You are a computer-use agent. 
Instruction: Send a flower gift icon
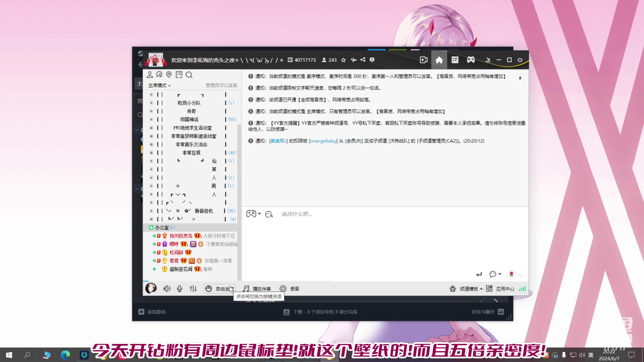(511, 274)
